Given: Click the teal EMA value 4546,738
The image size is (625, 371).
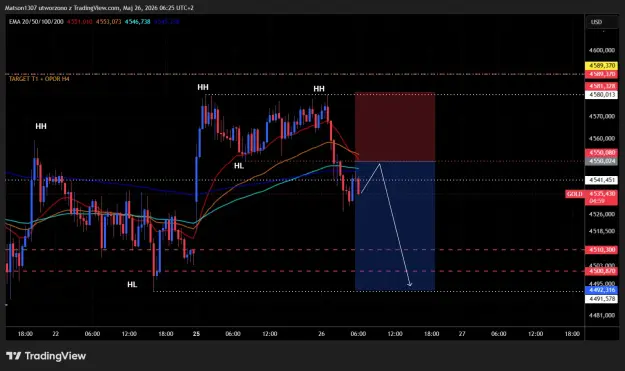Looking at the screenshot, I should pyautogui.click(x=138, y=22).
